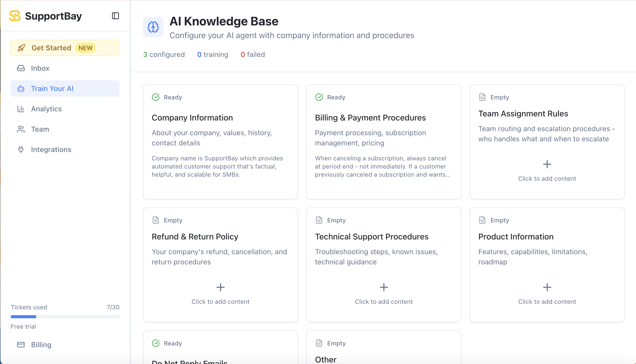The height and width of the screenshot is (364, 636).
Task: Click the 'Other' card title
Action: 326,359
